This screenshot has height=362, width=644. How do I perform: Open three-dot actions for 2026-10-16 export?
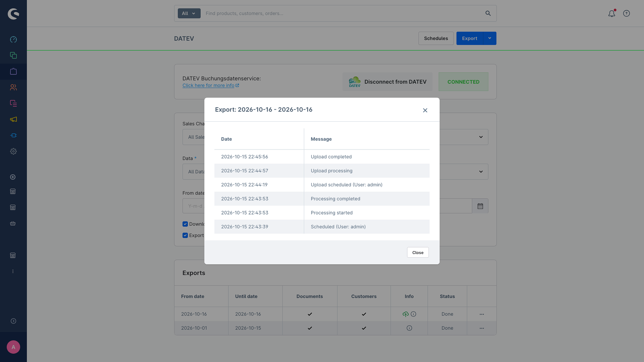482,314
